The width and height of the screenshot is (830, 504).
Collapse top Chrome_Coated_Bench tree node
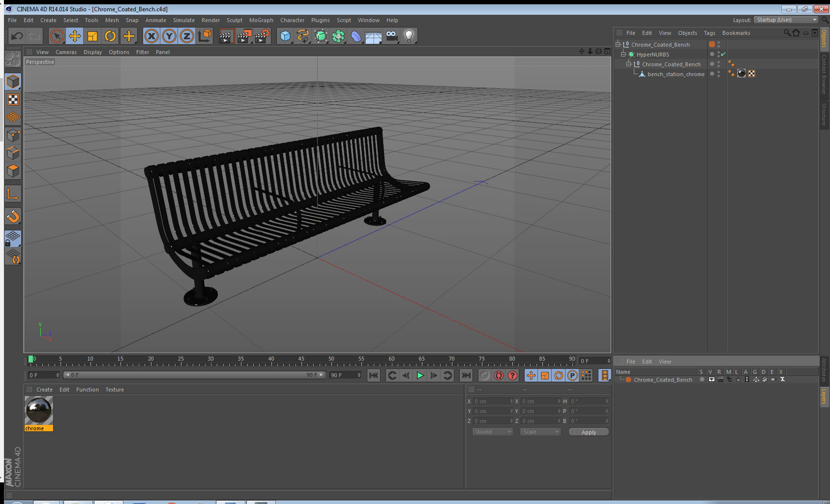(x=618, y=44)
